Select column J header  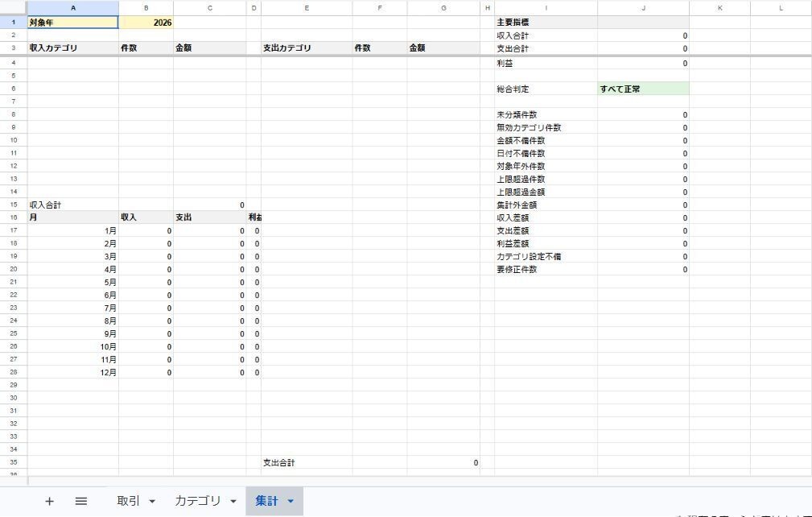click(643, 8)
